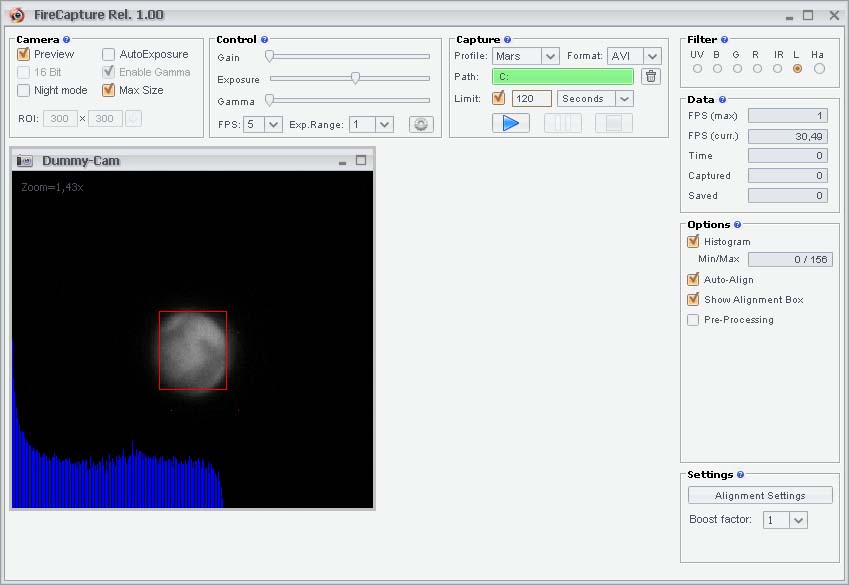Click the trash icon beside Path

pyautogui.click(x=651, y=76)
